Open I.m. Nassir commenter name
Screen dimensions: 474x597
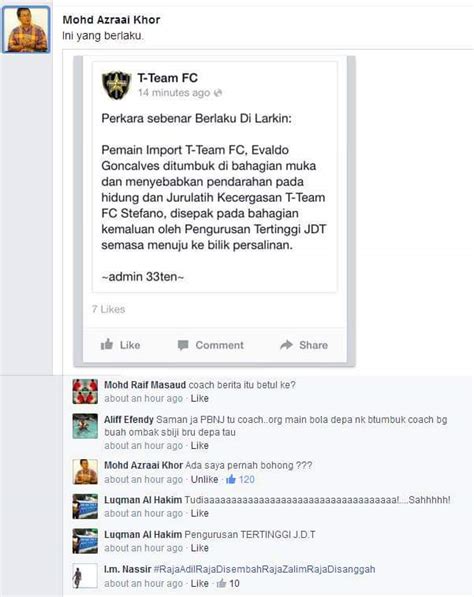click(x=128, y=569)
